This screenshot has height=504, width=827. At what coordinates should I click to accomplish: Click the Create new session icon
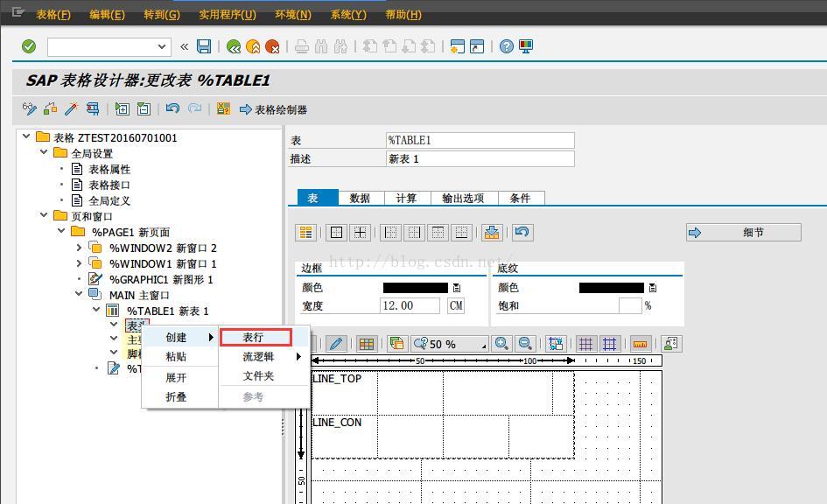pyautogui.click(x=457, y=46)
